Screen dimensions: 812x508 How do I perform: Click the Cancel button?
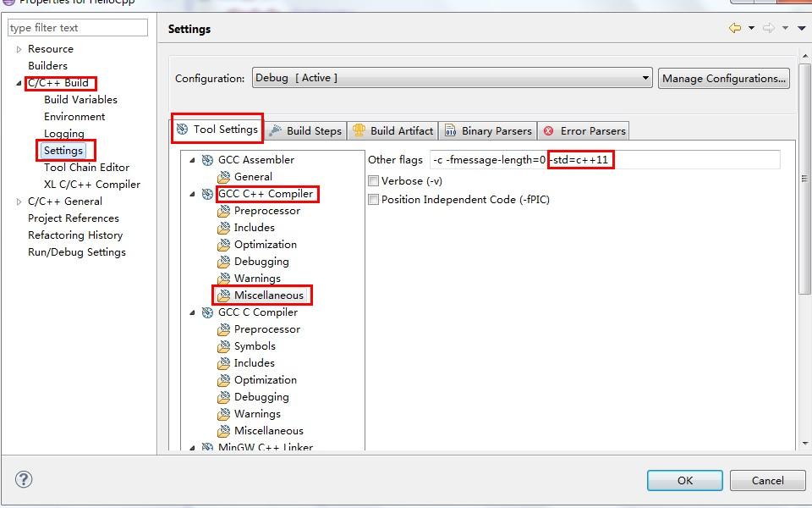(767, 481)
